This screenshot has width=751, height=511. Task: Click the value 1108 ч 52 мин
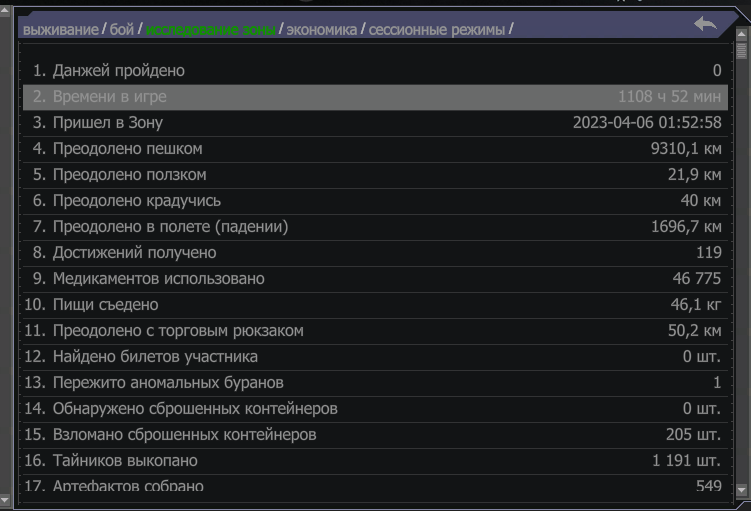point(670,97)
